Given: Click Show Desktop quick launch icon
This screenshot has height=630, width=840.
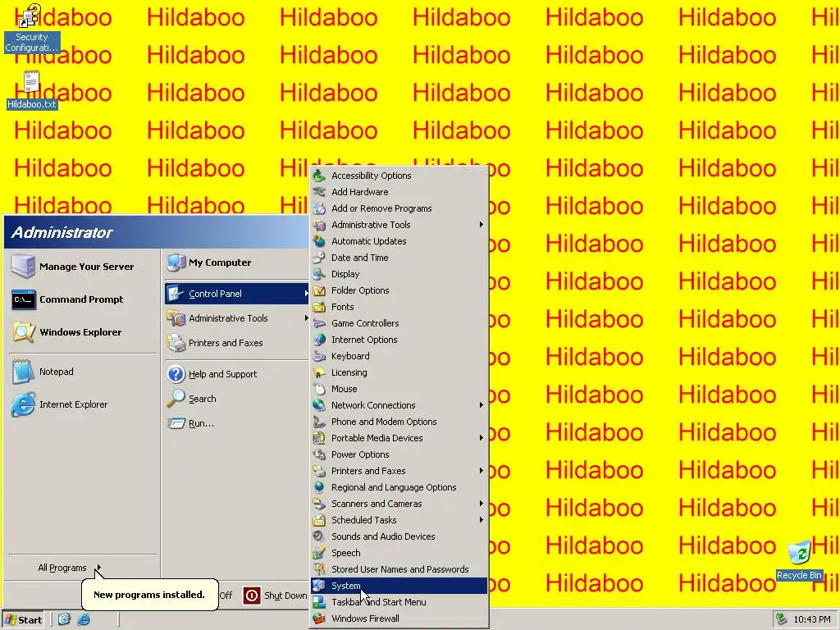Looking at the screenshot, I should point(64,620).
